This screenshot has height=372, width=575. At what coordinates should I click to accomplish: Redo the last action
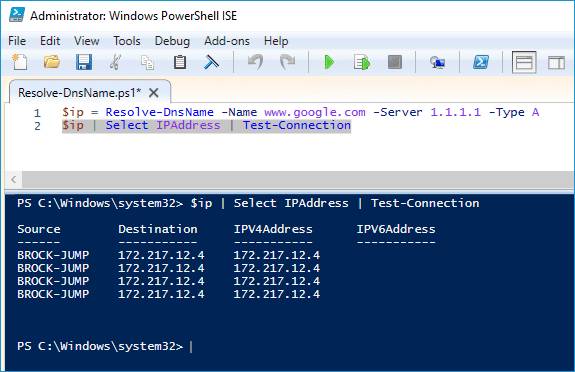click(288, 62)
